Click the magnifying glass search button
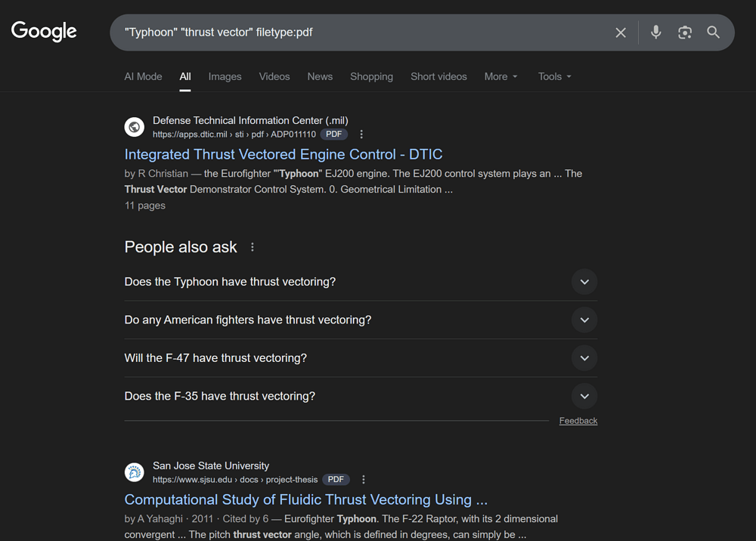Screen dimensions: 756x541 (x=713, y=32)
